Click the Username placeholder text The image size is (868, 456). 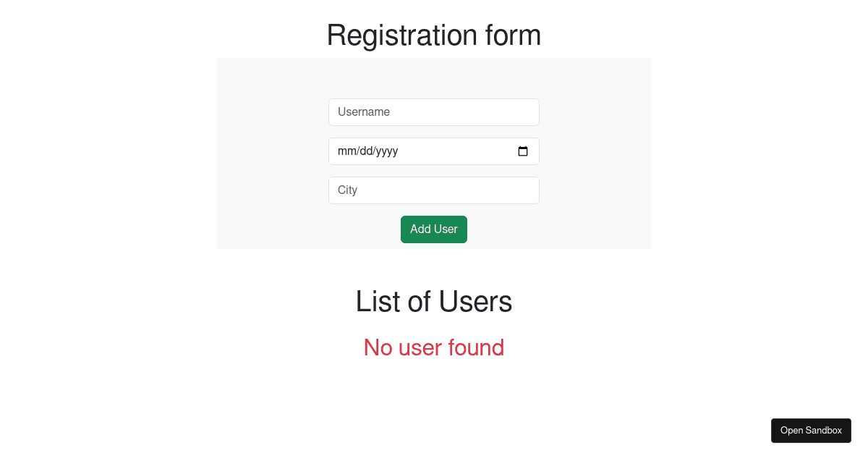pyautogui.click(x=364, y=112)
